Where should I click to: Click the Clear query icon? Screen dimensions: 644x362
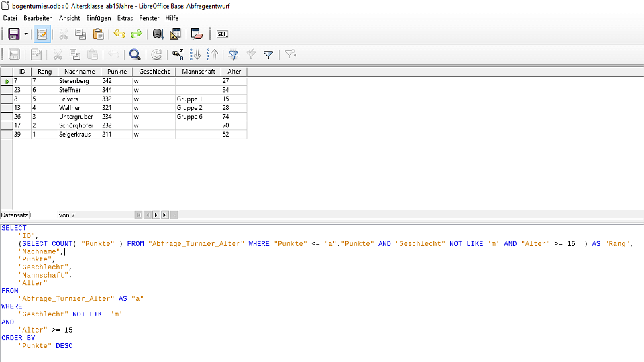coord(197,34)
